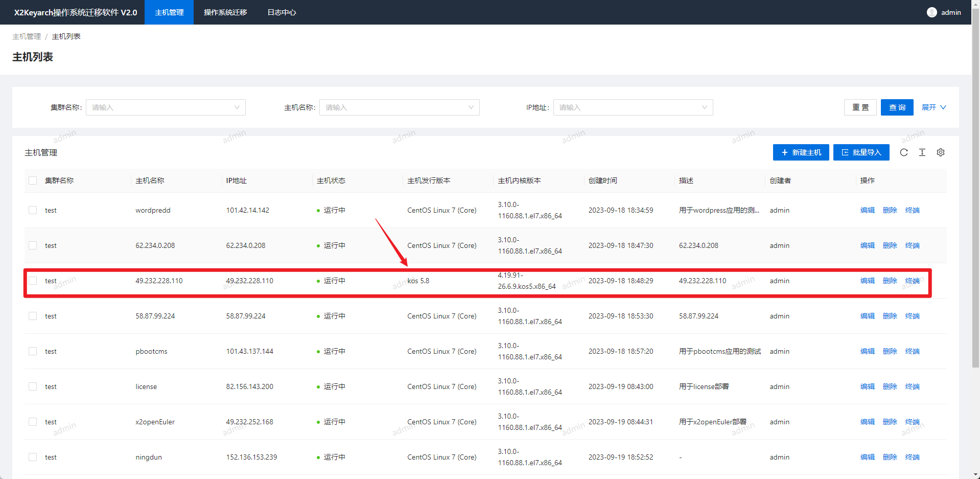The height and width of the screenshot is (479, 980).
Task: Click 主机状态 column header
Action: pos(331,180)
